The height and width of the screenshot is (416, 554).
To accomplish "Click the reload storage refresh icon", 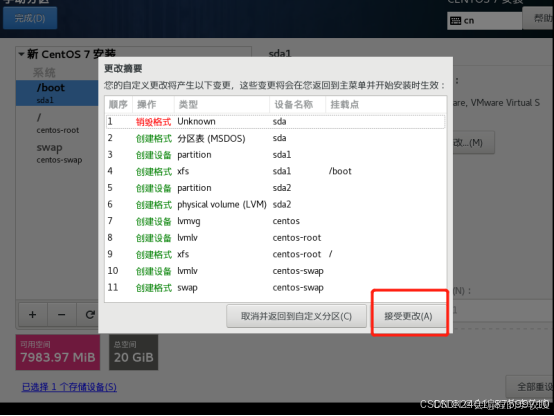I will click(x=88, y=315).
